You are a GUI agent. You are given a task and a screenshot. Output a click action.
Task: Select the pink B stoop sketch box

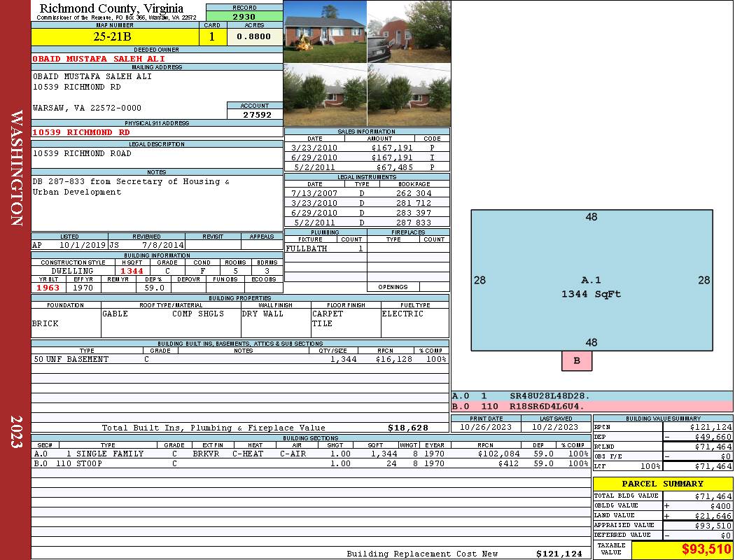pos(577,360)
